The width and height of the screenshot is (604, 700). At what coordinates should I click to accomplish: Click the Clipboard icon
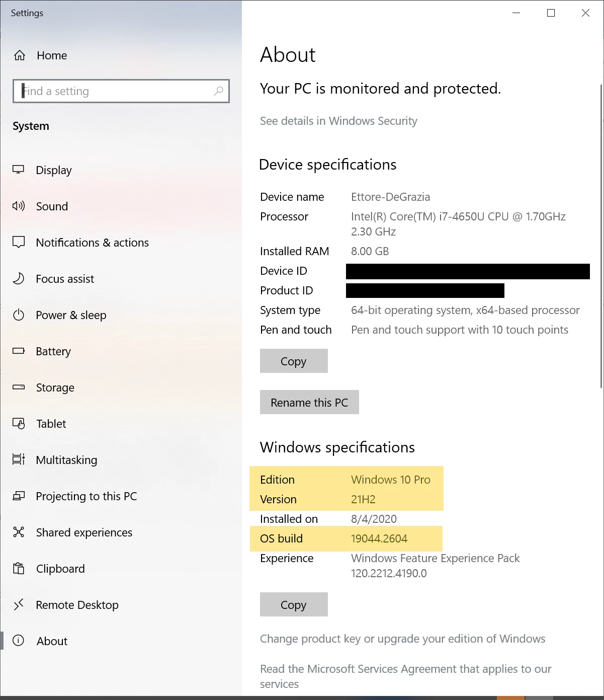(19, 569)
